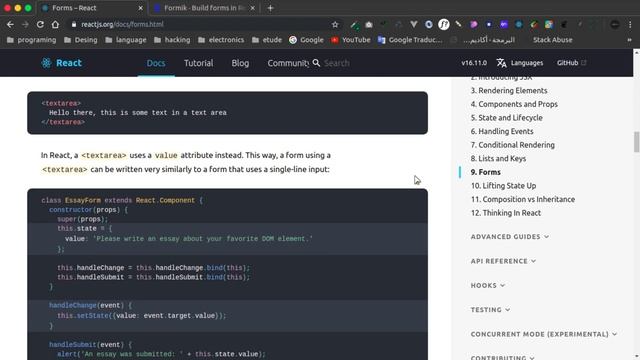Viewport: 640px width, 360px height.
Task: Click the address bar URL field
Action: pyautogui.click(x=204, y=24)
